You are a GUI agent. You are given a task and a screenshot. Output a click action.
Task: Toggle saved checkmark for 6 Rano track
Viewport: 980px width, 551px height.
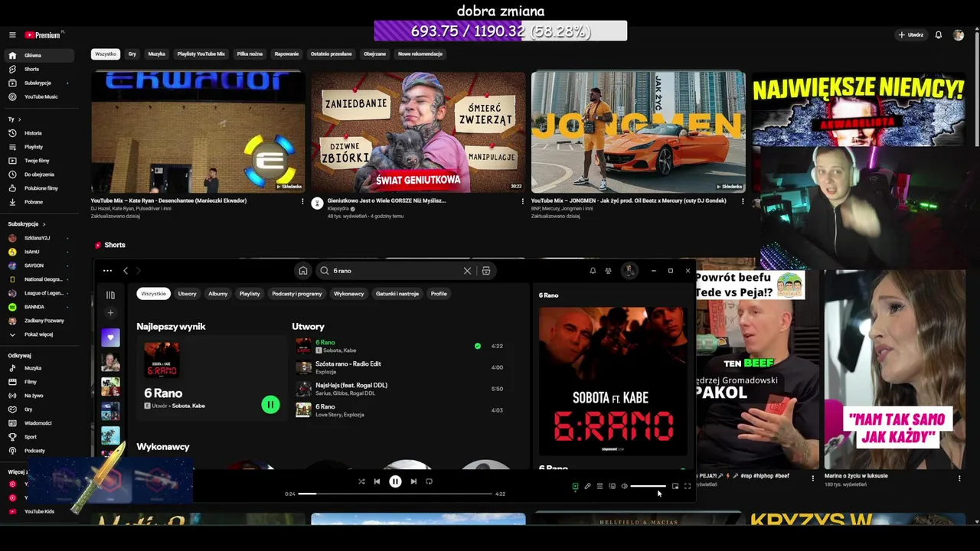coord(478,346)
